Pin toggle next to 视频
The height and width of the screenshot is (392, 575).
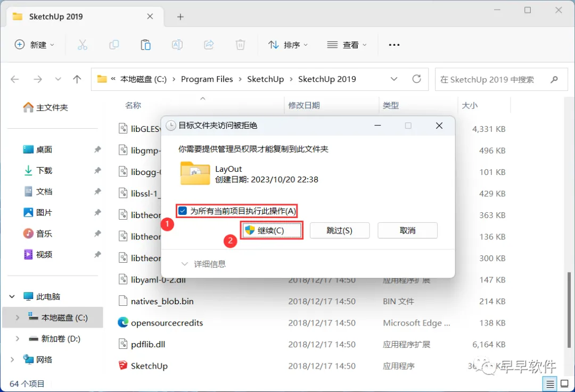click(x=97, y=254)
